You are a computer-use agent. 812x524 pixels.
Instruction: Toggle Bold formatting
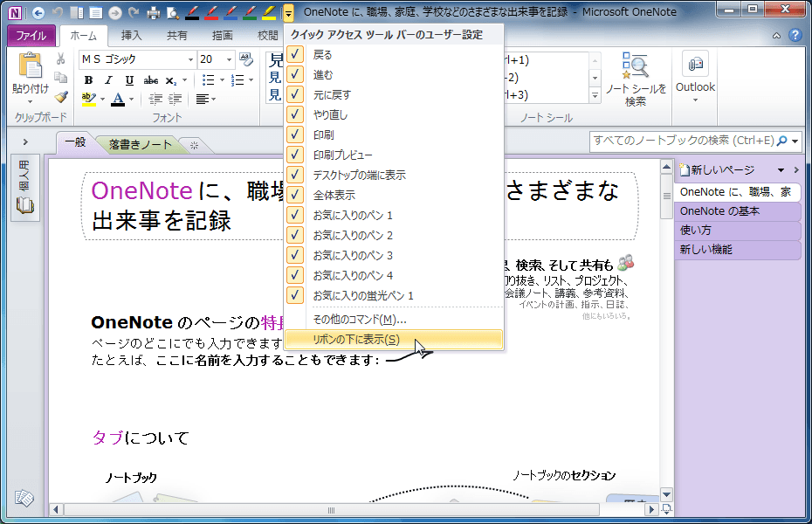tap(88, 79)
